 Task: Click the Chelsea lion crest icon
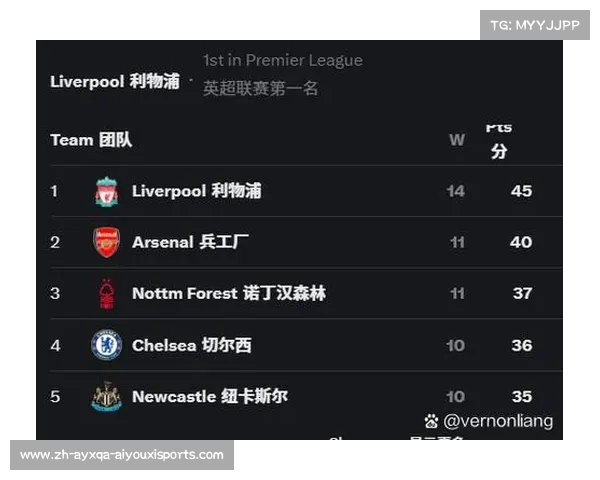pos(106,345)
